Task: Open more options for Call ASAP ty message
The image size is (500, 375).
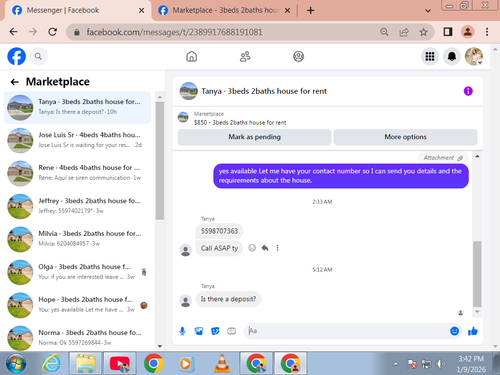Action: [x=277, y=248]
